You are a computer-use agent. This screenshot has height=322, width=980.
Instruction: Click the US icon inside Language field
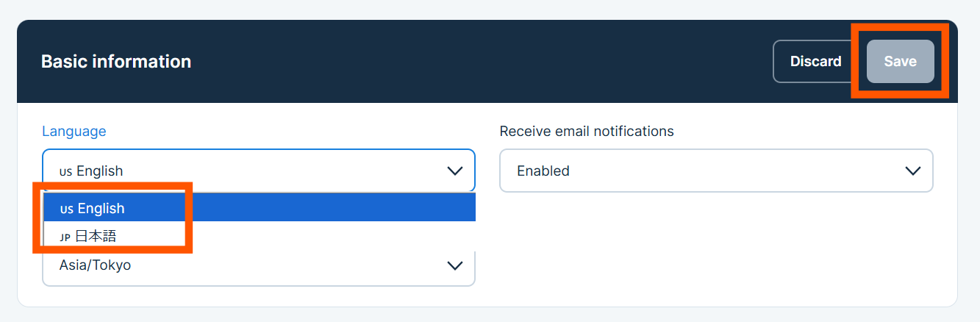point(65,171)
